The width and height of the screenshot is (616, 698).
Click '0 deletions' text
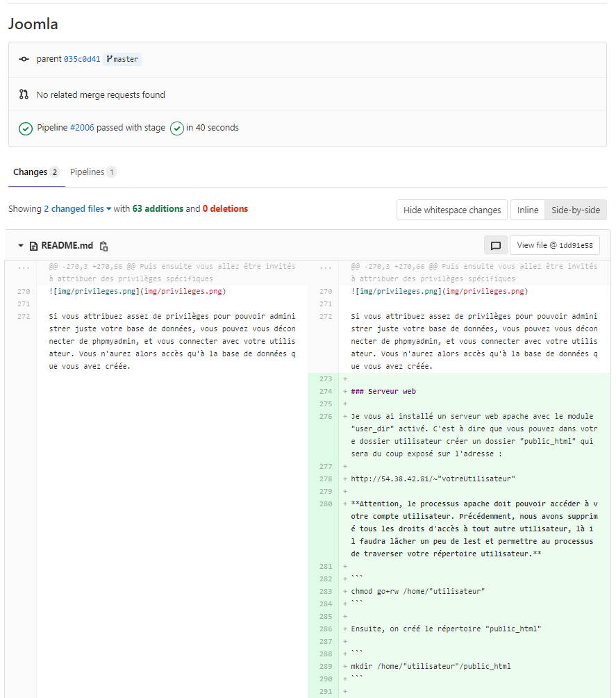(x=225, y=209)
